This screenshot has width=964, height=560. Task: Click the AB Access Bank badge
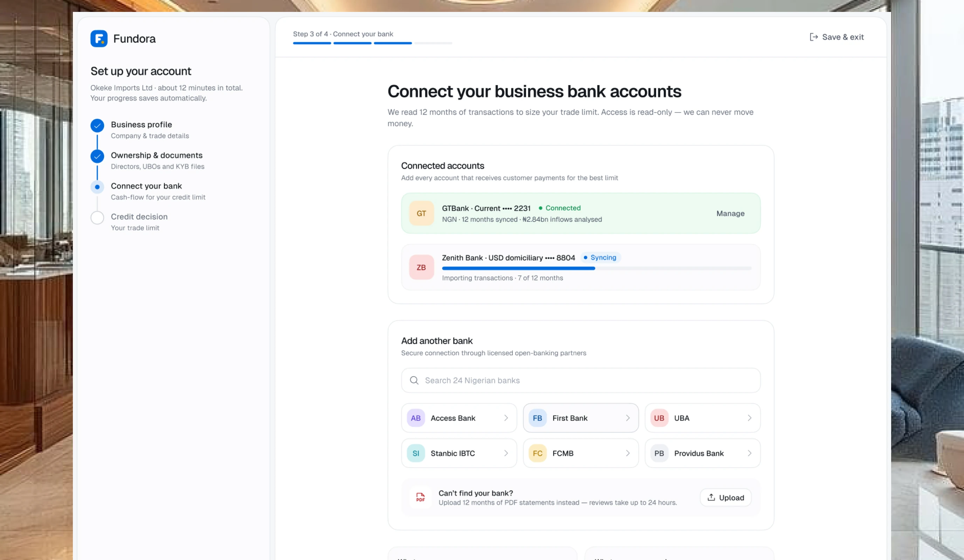coord(416,418)
